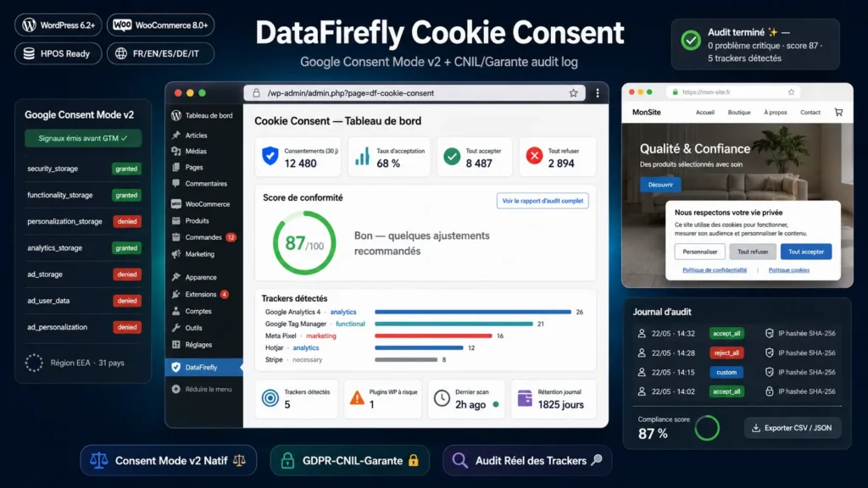Click the 87/100 compliance score ring

coord(304,243)
